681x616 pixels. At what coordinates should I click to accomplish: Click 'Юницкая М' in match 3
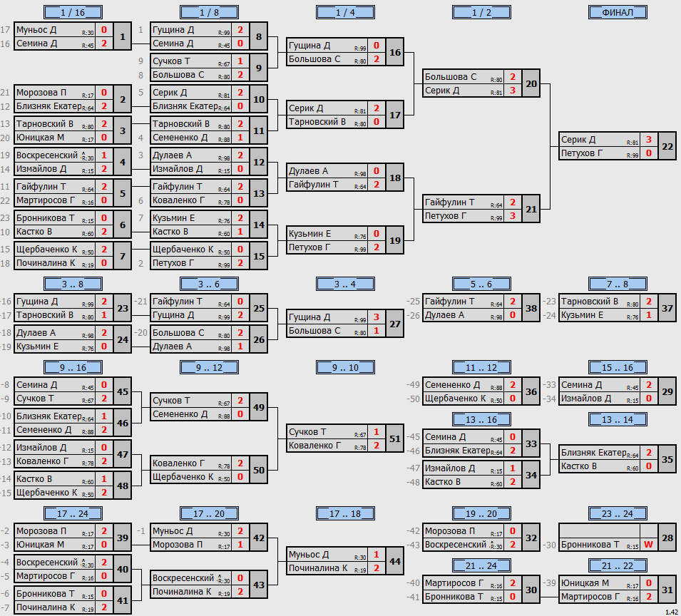(40, 138)
